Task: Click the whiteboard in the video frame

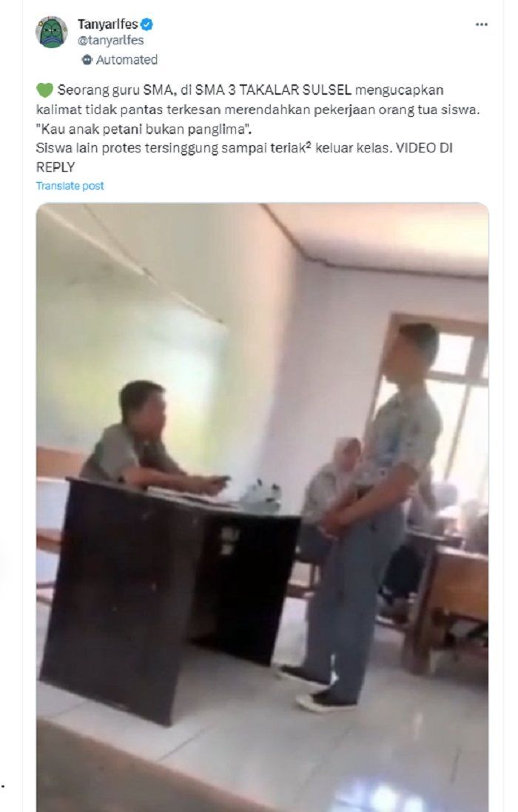Action: coord(129,358)
